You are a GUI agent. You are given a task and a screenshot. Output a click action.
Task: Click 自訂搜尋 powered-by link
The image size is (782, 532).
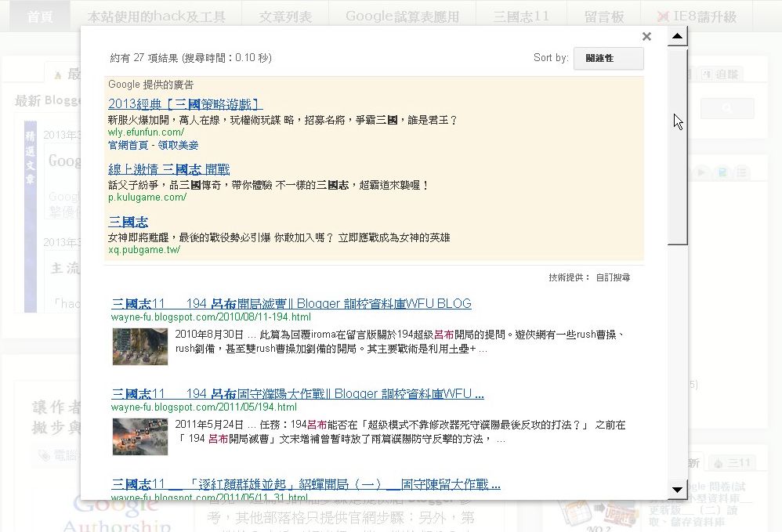(613, 277)
